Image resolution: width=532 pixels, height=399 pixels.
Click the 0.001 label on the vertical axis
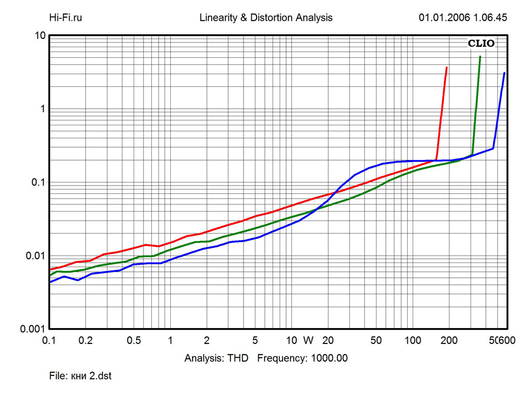[34, 329]
